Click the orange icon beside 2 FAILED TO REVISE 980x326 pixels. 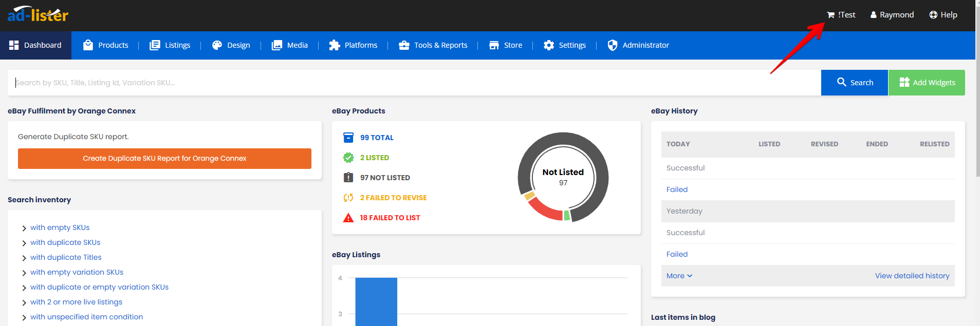coord(348,198)
